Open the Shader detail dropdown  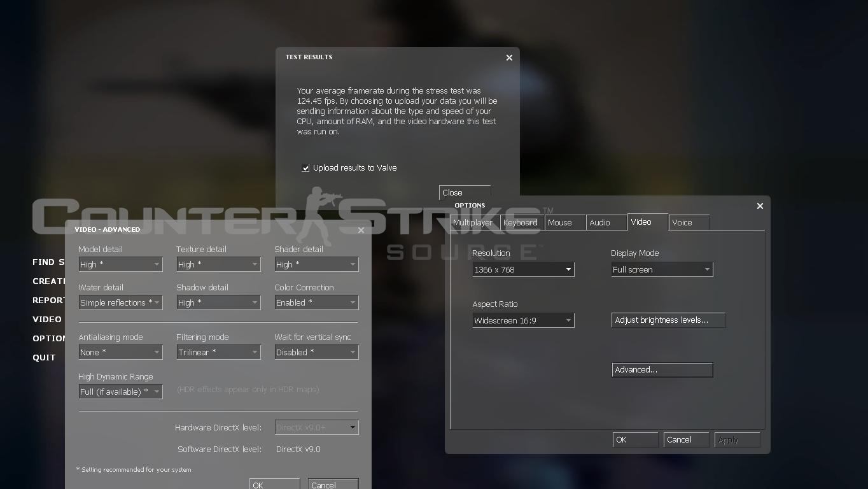click(316, 264)
